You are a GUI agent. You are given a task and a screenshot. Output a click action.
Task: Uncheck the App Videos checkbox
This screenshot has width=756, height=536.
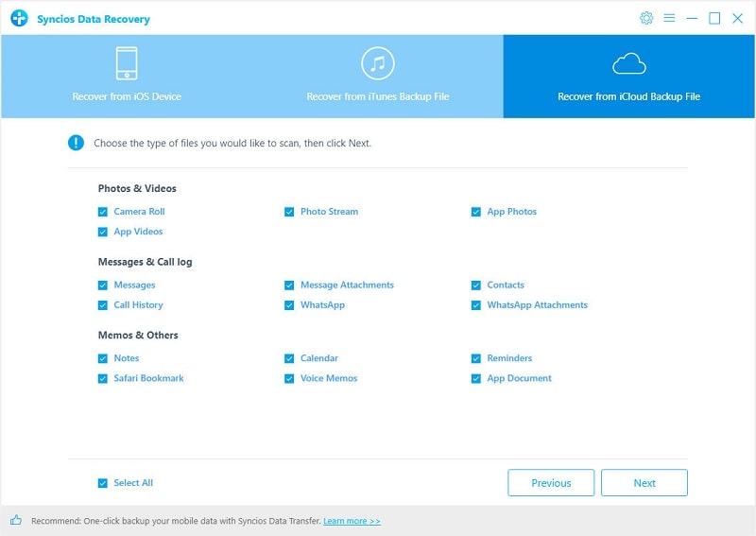(x=103, y=232)
